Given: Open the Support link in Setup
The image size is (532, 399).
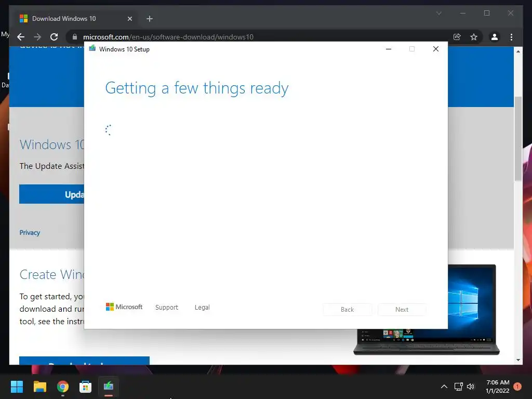Looking at the screenshot, I should coord(167,307).
